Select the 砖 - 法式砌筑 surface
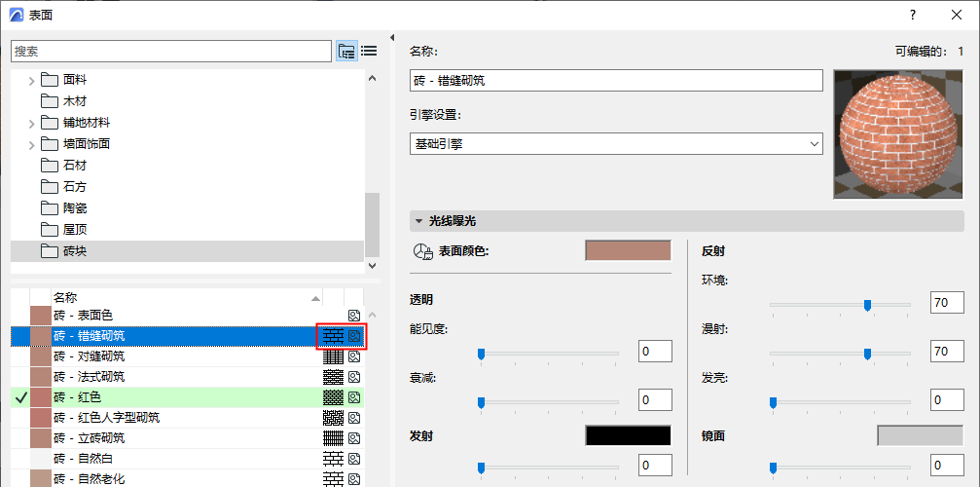The image size is (980, 487). [188, 377]
